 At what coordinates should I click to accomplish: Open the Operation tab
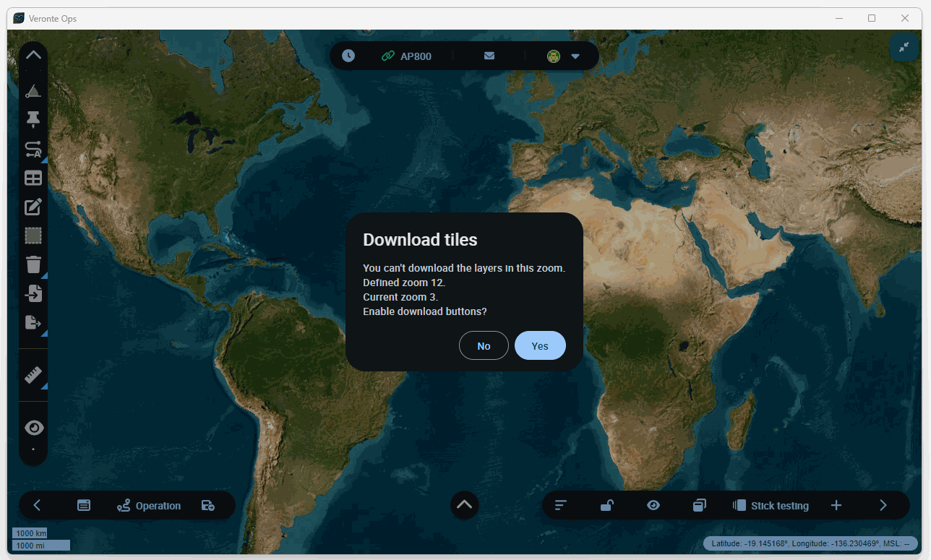(x=149, y=506)
